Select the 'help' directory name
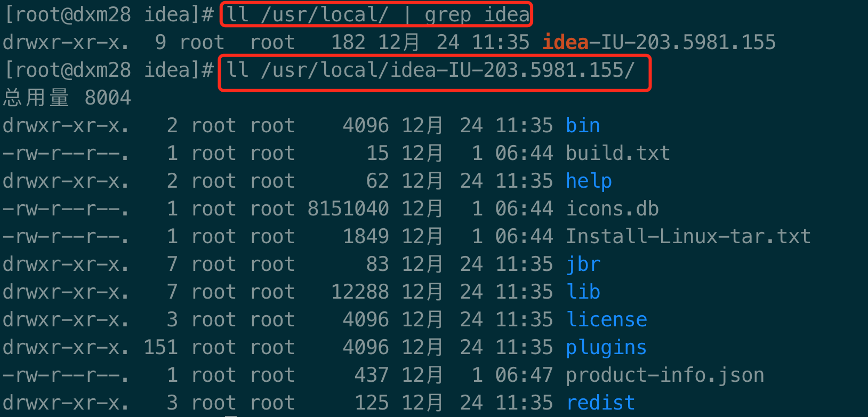 (x=589, y=181)
